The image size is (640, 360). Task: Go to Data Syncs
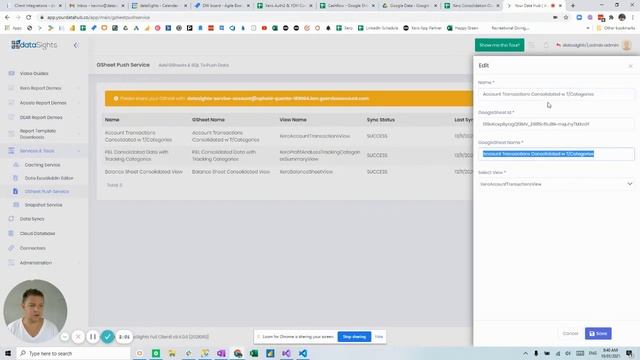[x=32, y=219]
